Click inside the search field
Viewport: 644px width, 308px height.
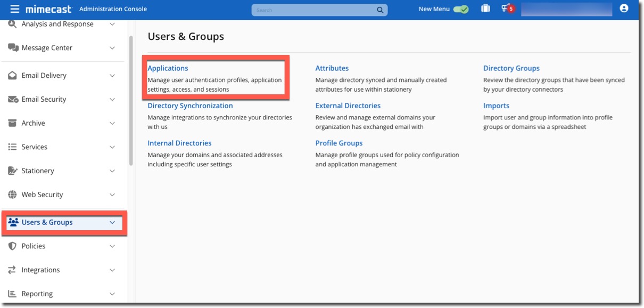(317, 9)
